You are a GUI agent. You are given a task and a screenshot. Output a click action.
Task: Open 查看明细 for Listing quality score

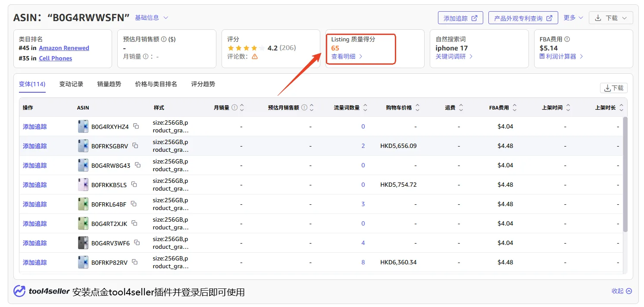[347, 56]
